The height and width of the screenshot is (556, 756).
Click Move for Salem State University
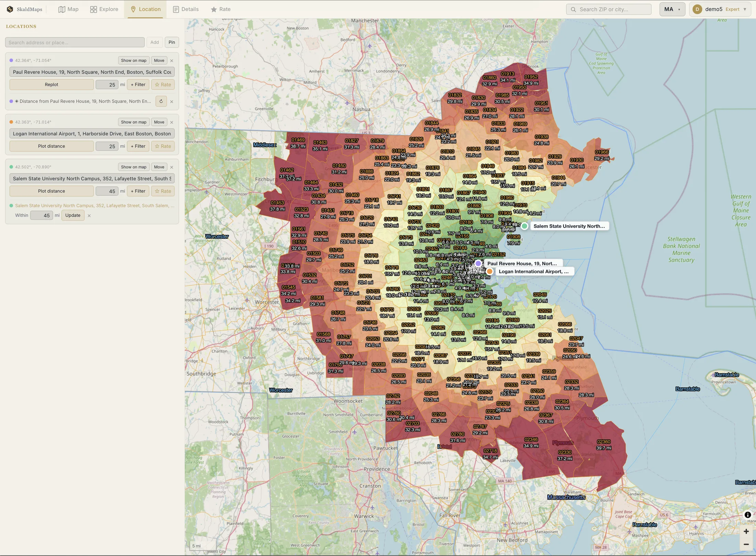coord(159,167)
